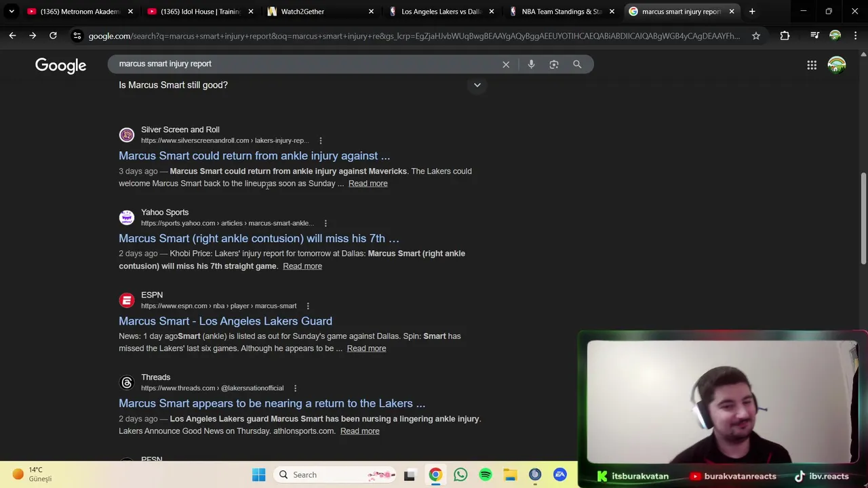Open Spotify from the taskbar
Viewport: 868px width, 488px height.
[486, 475]
